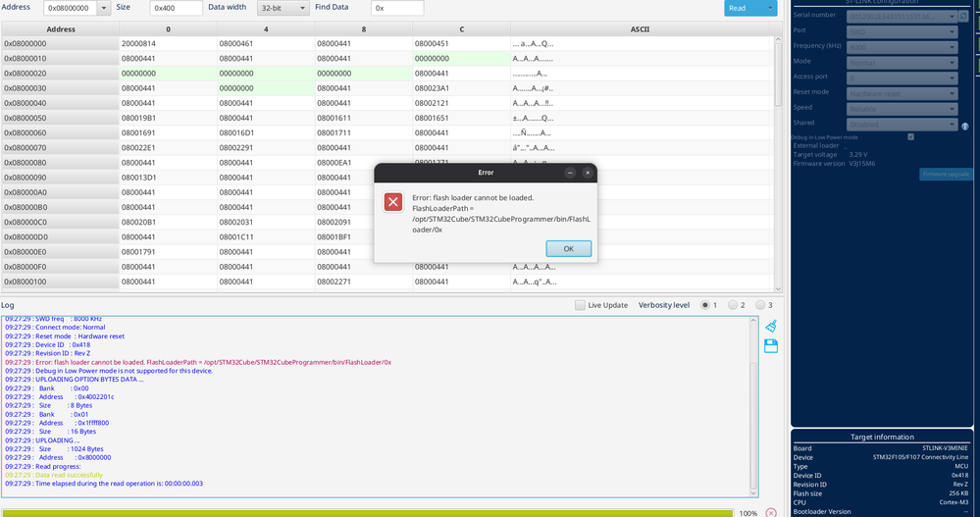Select cell 08000451
This screenshot has width=980, height=517.
coord(461,44)
